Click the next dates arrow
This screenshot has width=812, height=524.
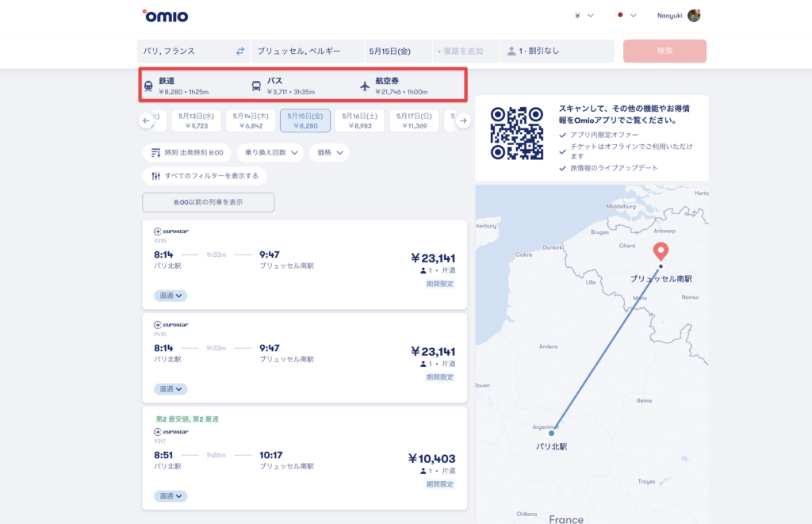click(464, 120)
